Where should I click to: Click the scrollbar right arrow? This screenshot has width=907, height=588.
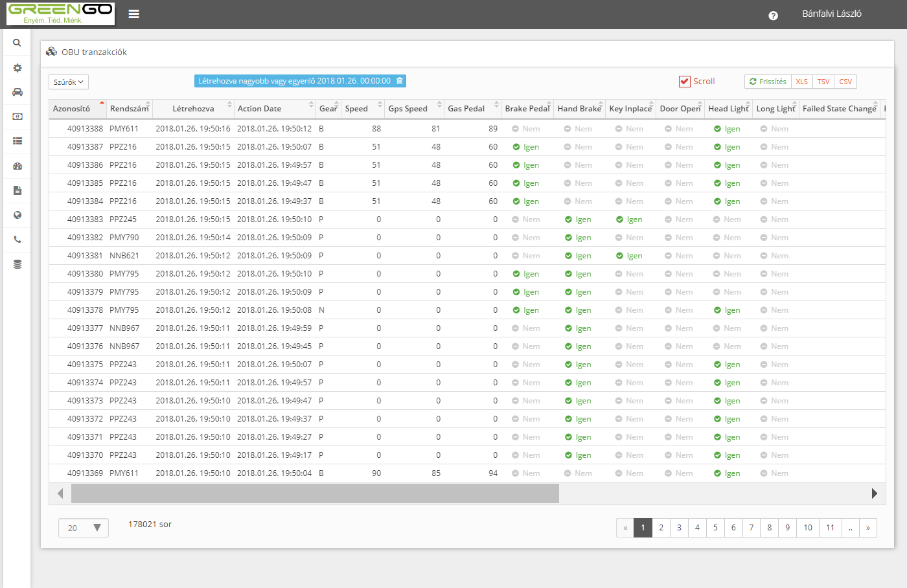pos(875,493)
